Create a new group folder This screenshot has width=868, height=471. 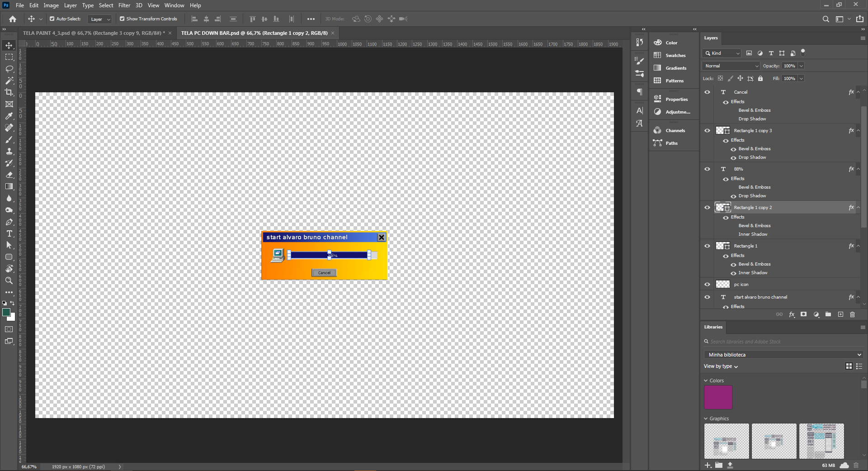click(828, 314)
